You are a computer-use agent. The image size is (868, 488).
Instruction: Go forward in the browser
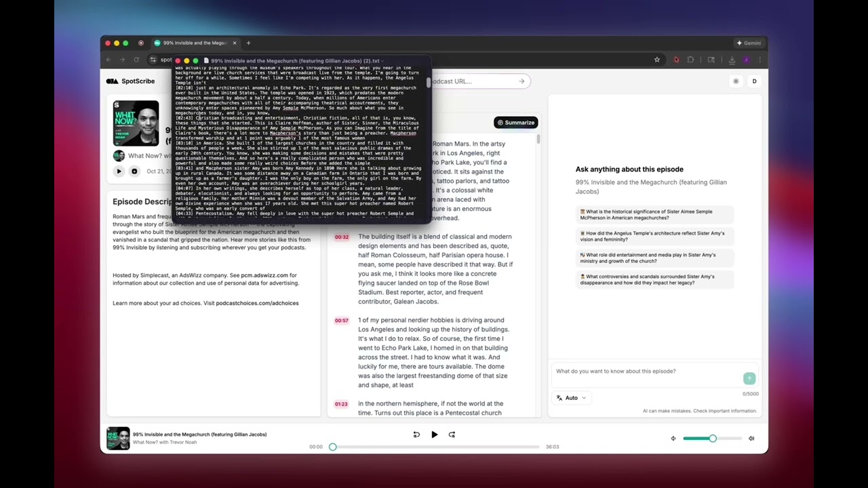(x=122, y=60)
